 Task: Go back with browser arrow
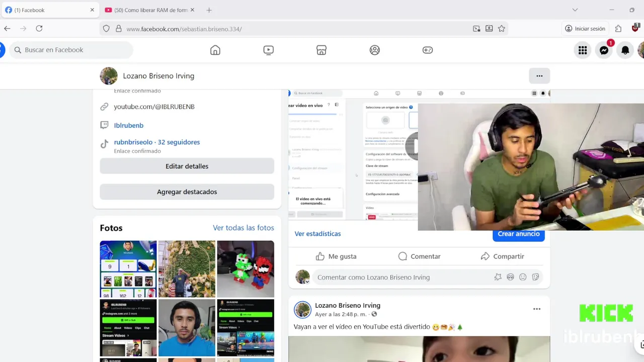(7, 29)
